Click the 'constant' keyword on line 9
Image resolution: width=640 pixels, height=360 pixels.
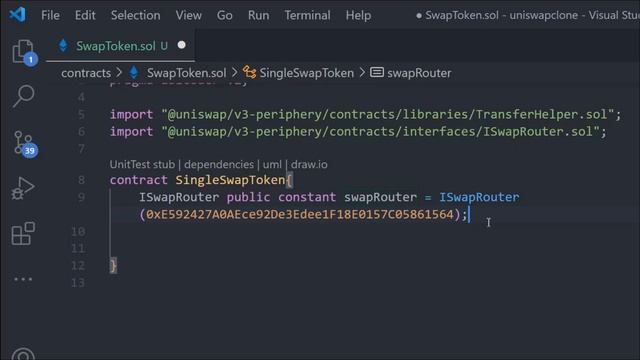click(307, 197)
